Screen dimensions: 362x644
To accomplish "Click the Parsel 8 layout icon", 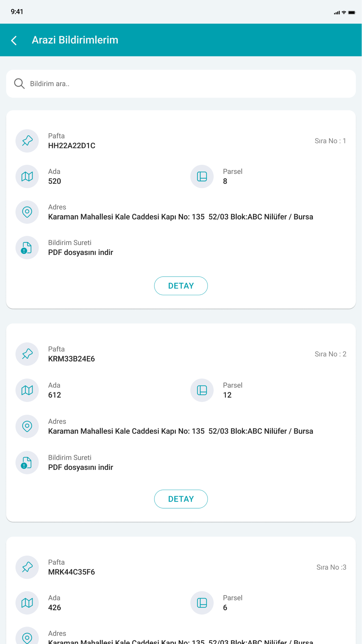I will click(x=202, y=176).
